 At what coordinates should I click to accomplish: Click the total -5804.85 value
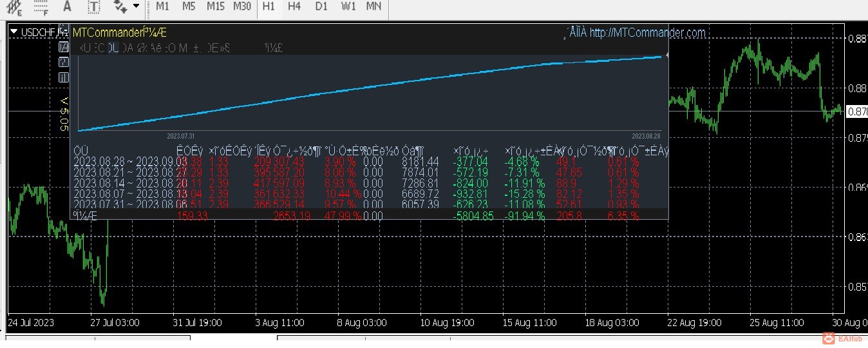click(x=473, y=216)
